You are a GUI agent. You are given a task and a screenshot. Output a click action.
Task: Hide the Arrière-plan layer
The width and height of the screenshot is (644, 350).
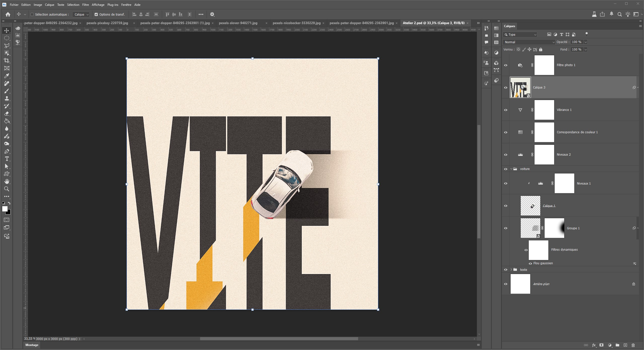(x=506, y=284)
